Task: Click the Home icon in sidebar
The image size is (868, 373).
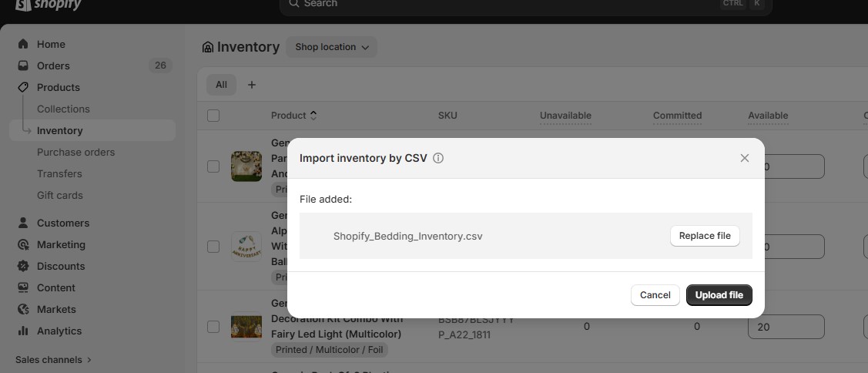Action: [x=23, y=44]
